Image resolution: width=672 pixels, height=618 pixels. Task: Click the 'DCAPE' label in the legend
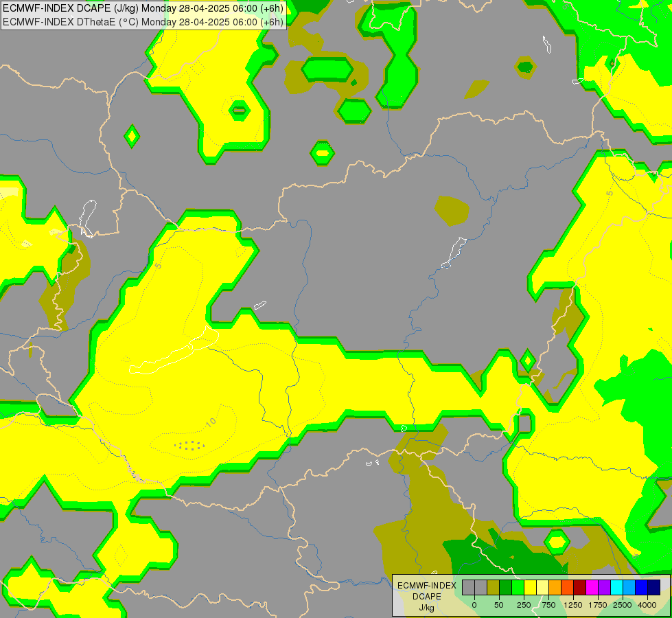427,597
